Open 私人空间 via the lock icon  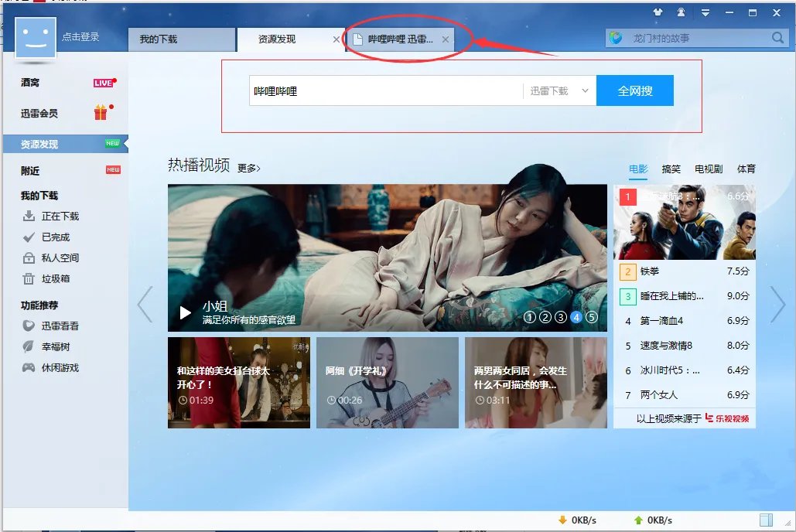pyautogui.click(x=29, y=258)
